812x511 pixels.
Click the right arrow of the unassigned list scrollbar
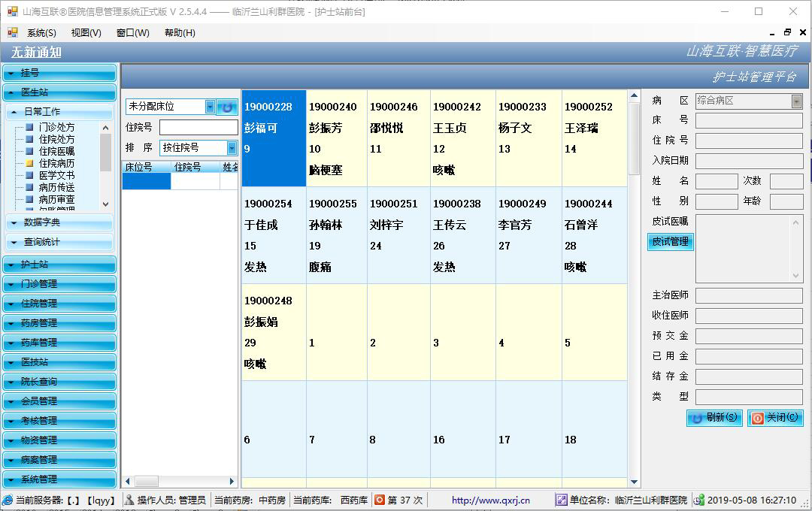[x=232, y=482]
